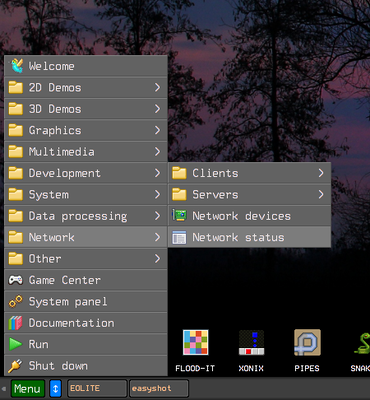
Task: Click the Other folder icon
Action: 16,258
